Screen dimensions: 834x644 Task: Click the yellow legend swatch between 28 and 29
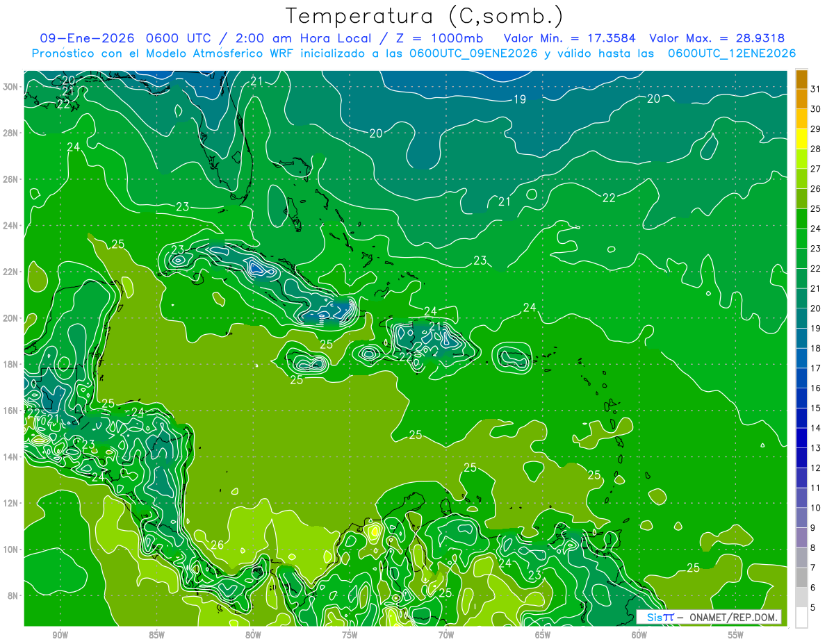(801, 139)
